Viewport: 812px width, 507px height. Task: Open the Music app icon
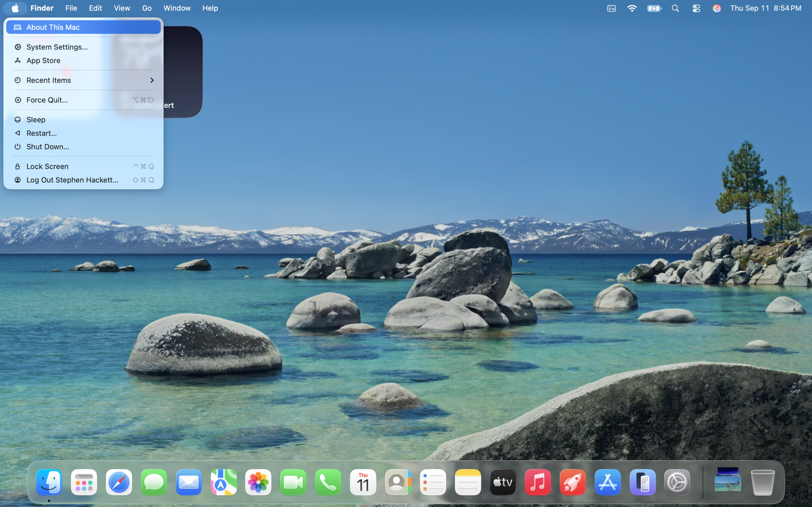[538, 482]
